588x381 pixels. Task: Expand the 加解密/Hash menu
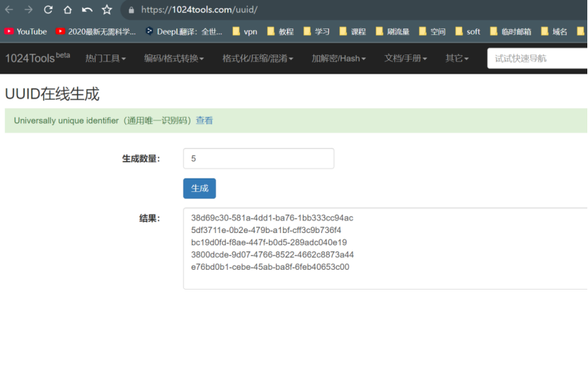339,58
